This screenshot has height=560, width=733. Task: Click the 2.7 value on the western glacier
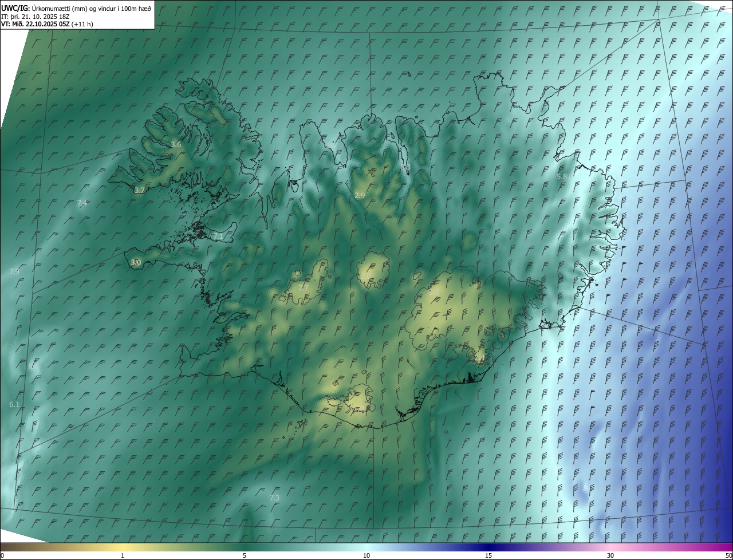(304, 287)
